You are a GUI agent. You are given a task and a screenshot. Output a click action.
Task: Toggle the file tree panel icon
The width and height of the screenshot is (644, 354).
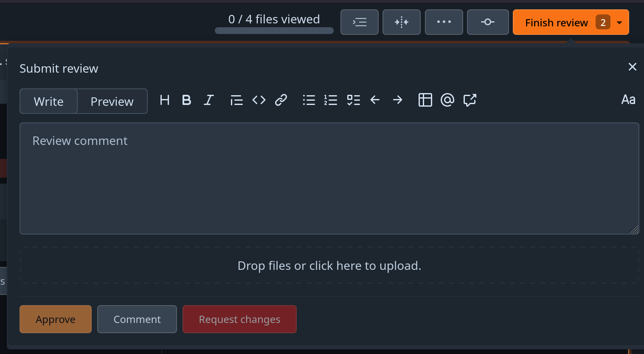pos(360,22)
